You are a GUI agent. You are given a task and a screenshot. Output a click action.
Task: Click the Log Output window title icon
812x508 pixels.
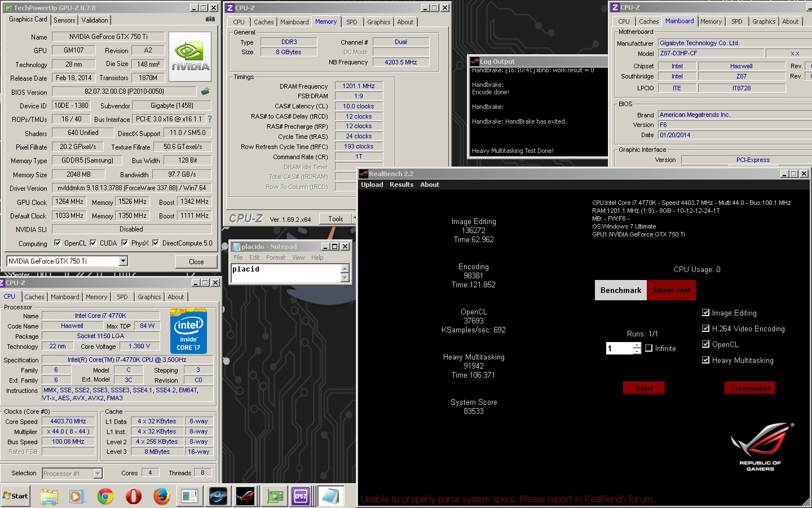click(x=474, y=62)
